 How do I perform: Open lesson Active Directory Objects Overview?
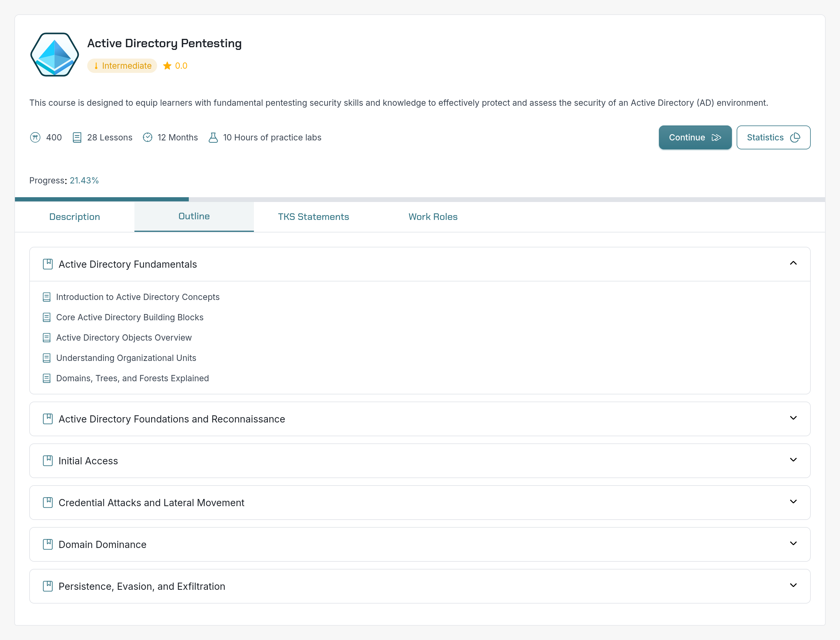[x=124, y=338]
